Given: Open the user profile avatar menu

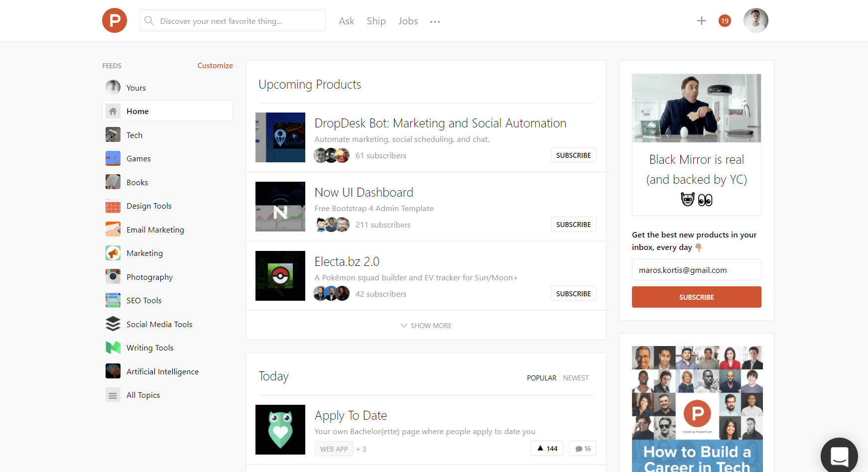Looking at the screenshot, I should [x=755, y=21].
